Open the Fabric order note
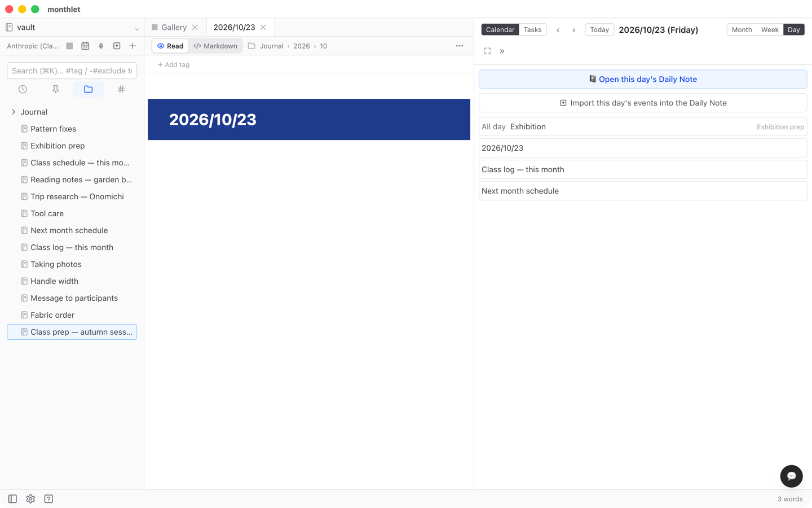The image size is (812, 508). click(x=72, y=316)
